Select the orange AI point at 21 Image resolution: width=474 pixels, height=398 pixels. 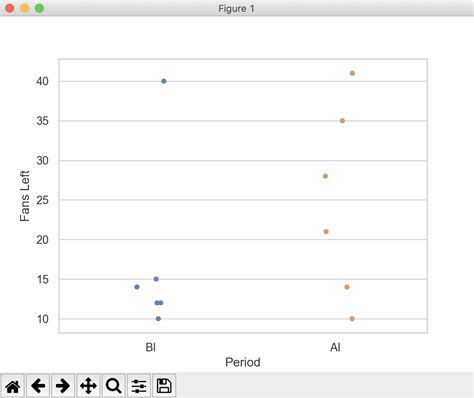click(x=326, y=232)
